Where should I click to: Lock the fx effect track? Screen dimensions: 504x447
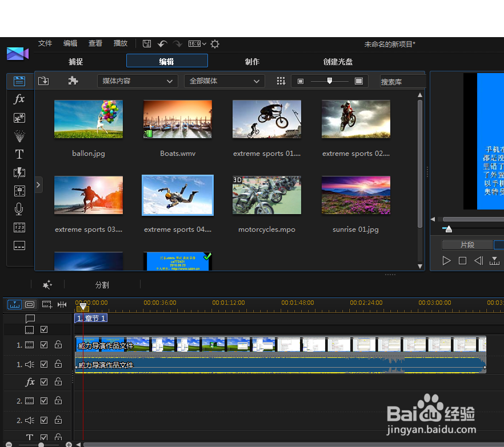click(58, 381)
